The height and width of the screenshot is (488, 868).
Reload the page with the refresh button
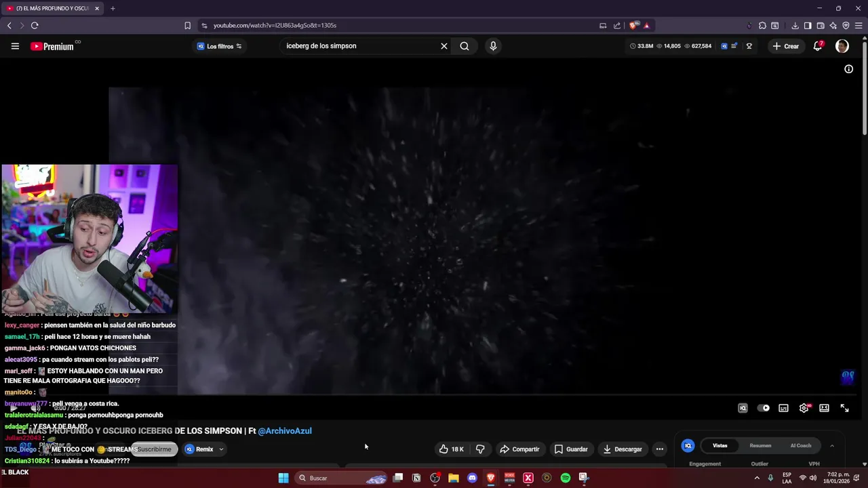[35, 25]
